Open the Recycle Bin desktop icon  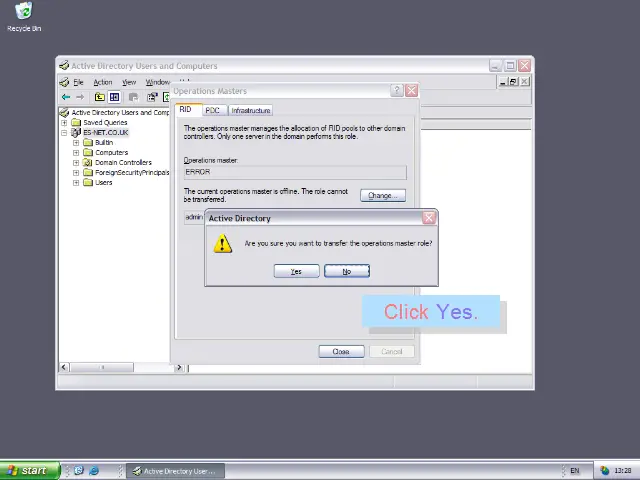point(24,17)
